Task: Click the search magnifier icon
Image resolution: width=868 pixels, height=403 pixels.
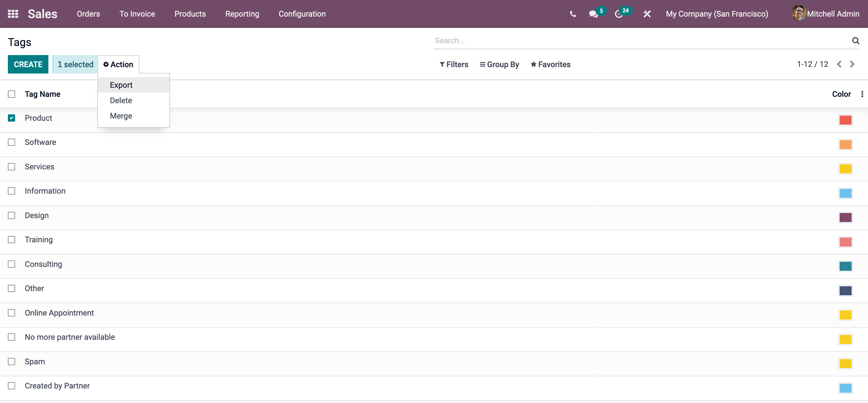Action: [x=856, y=41]
